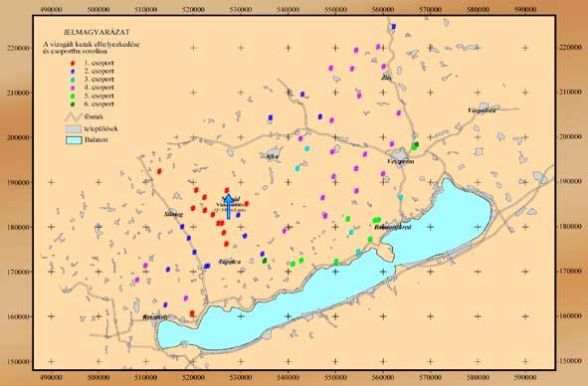Click the magenta marker beside 4. csoport
This screenshot has width=588, height=386.
click(73, 88)
